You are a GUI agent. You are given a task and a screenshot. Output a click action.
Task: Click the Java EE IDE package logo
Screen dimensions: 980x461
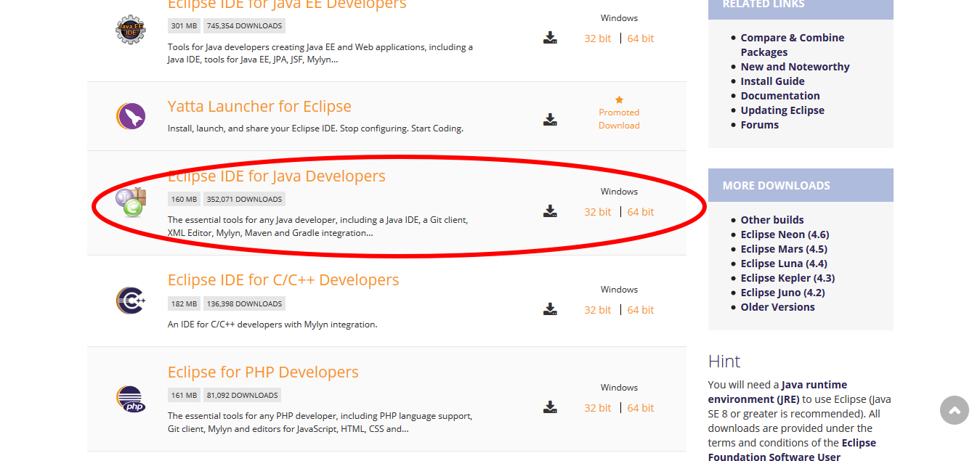tap(131, 30)
